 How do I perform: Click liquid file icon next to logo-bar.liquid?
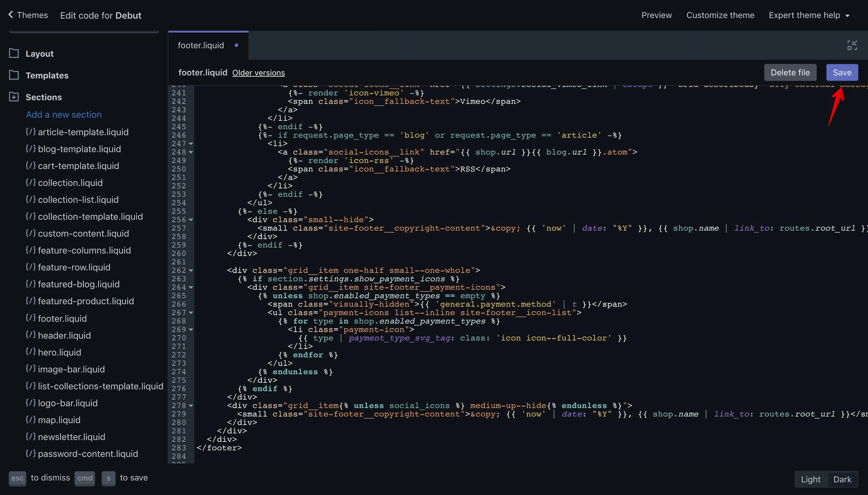coord(30,402)
